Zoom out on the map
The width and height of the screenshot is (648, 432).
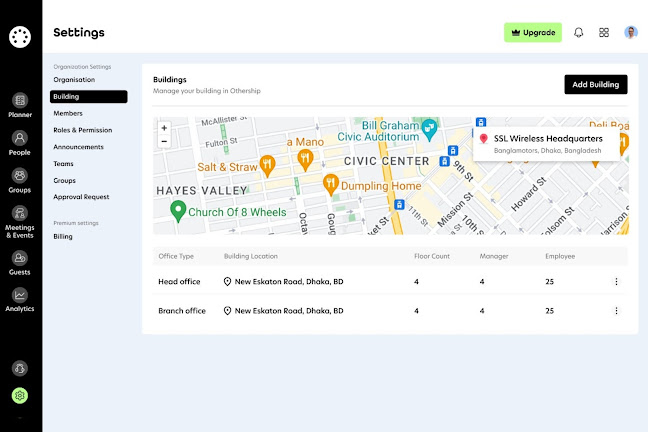(x=164, y=141)
